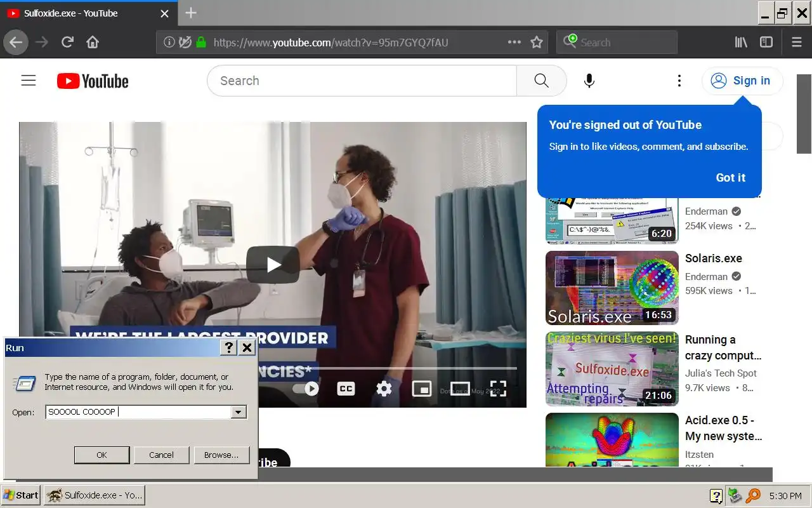The width and height of the screenshot is (812, 508).
Task: Click Browse... in the Run dialog
Action: 221,455
